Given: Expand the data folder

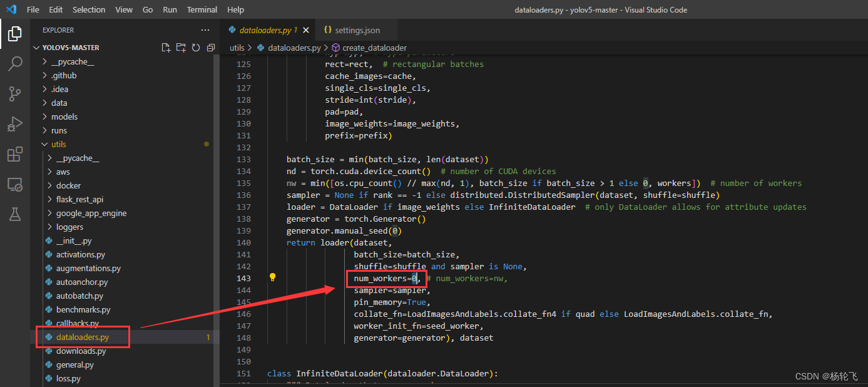Looking at the screenshot, I should click(59, 103).
